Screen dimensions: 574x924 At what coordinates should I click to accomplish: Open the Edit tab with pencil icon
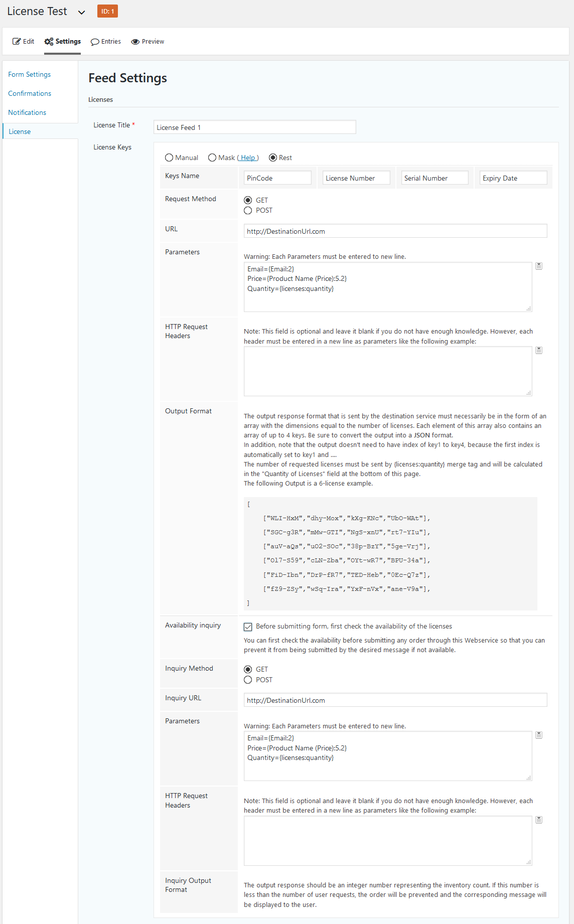tap(24, 42)
